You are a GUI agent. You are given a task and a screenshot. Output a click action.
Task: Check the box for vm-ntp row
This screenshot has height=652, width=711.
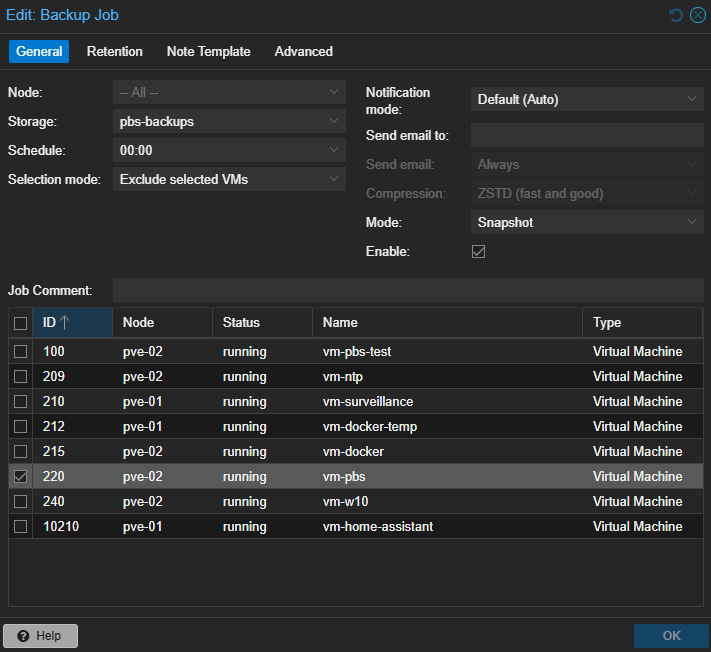pos(20,377)
